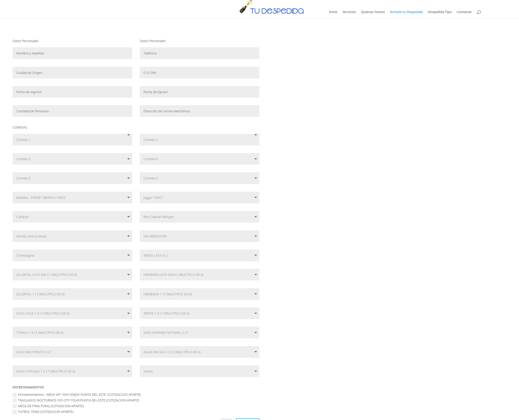Open AGUA CON GAS 1.5 LT dropdown
Image resolution: width=519 pixels, height=420 pixels.
[72, 371]
